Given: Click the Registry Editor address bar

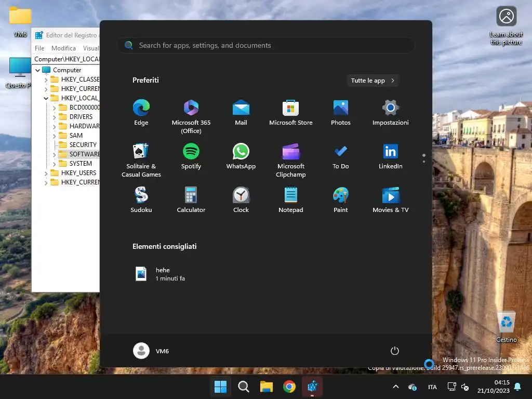Looking at the screenshot, I should tap(66, 59).
